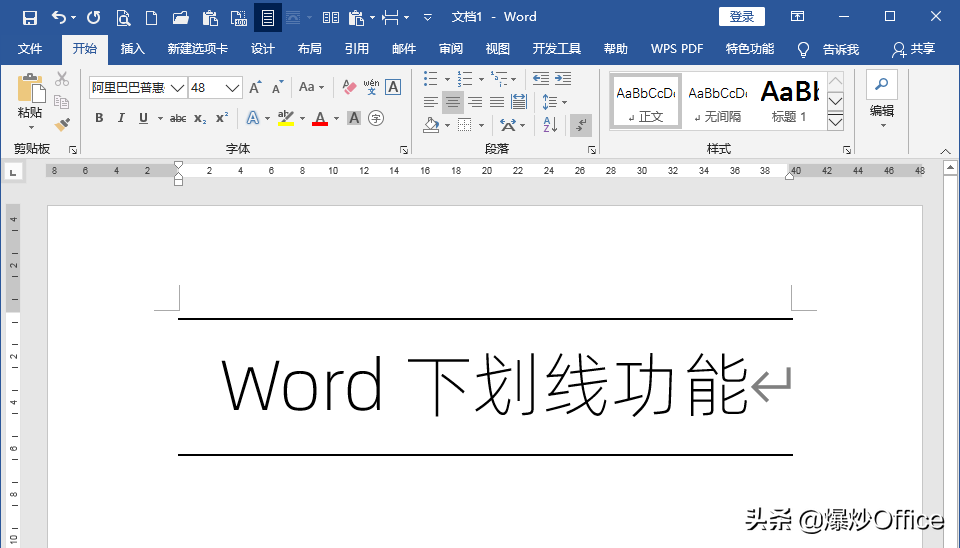Open the File tab
The width and height of the screenshot is (960, 548).
click(x=30, y=49)
